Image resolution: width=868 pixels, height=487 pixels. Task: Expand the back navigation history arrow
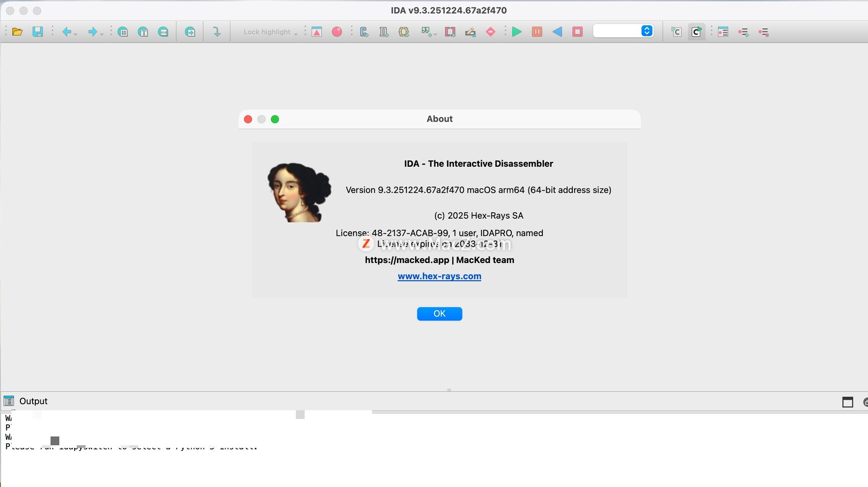click(x=75, y=33)
